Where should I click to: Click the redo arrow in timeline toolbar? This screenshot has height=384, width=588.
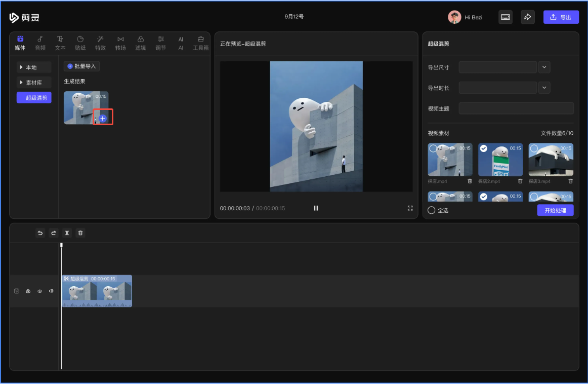(x=54, y=233)
